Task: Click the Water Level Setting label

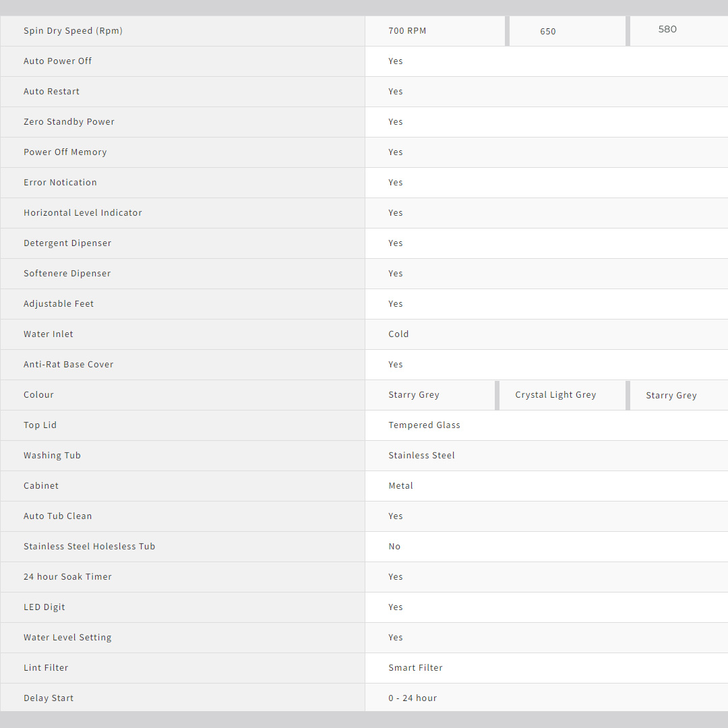Action: point(67,638)
